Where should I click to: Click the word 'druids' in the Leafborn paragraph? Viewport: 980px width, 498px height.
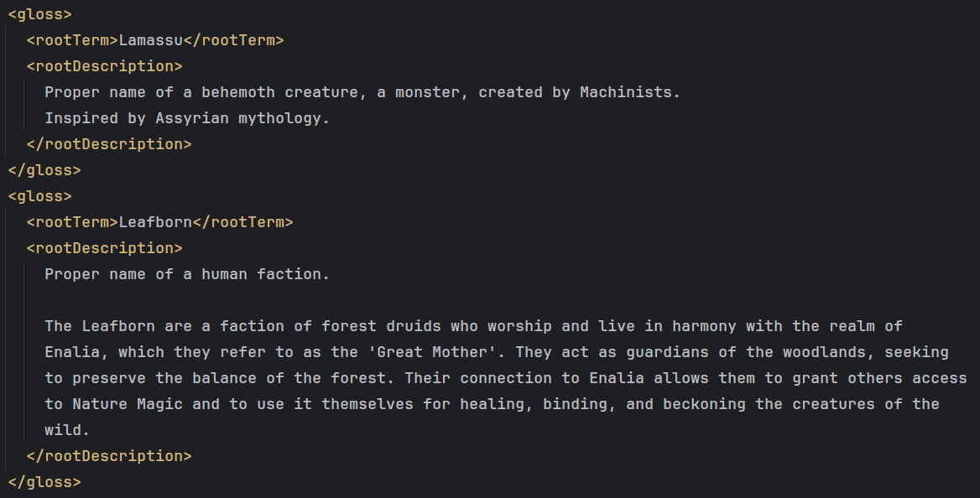[414, 326]
